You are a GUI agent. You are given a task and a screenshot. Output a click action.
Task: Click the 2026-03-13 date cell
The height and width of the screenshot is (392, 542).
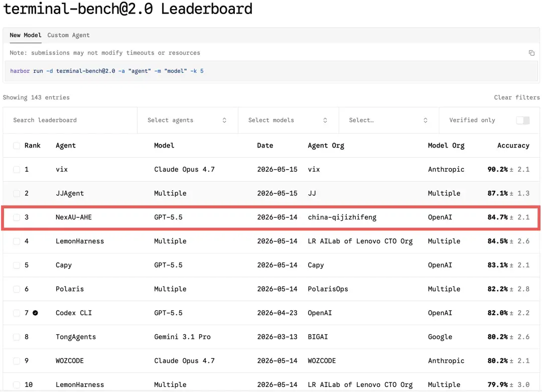[x=277, y=337]
